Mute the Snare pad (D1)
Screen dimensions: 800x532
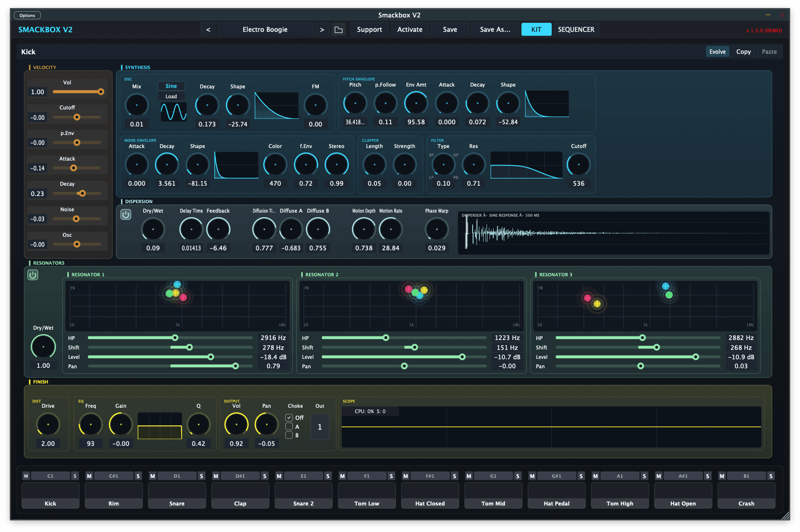152,476
